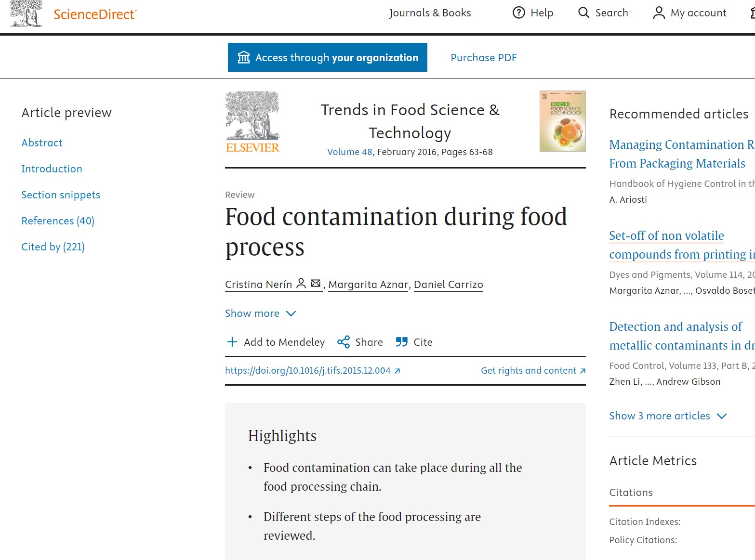Viewport: 755px width, 560px height.
Task: Open the article DOI link
Action: click(308, 370)
